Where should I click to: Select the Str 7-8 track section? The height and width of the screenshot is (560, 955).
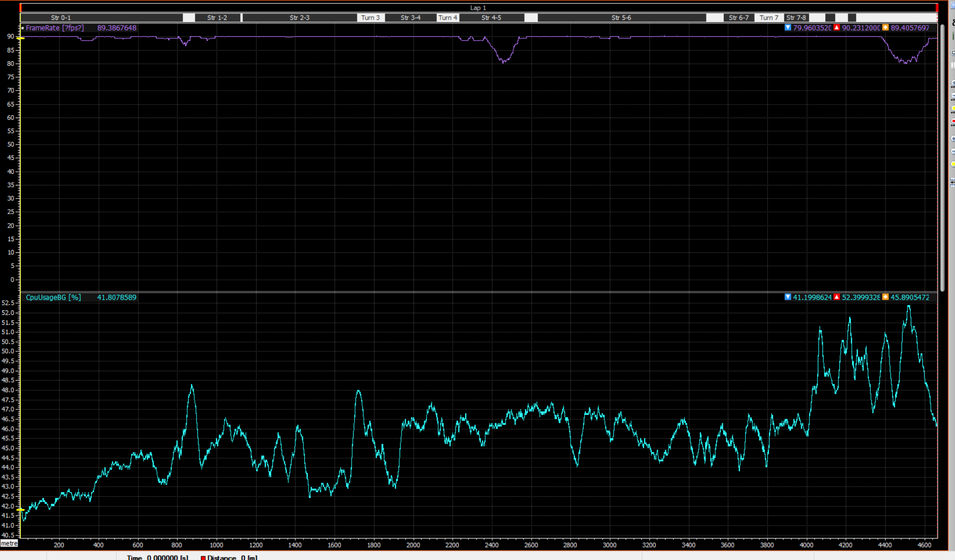click(x=797, y=18)
